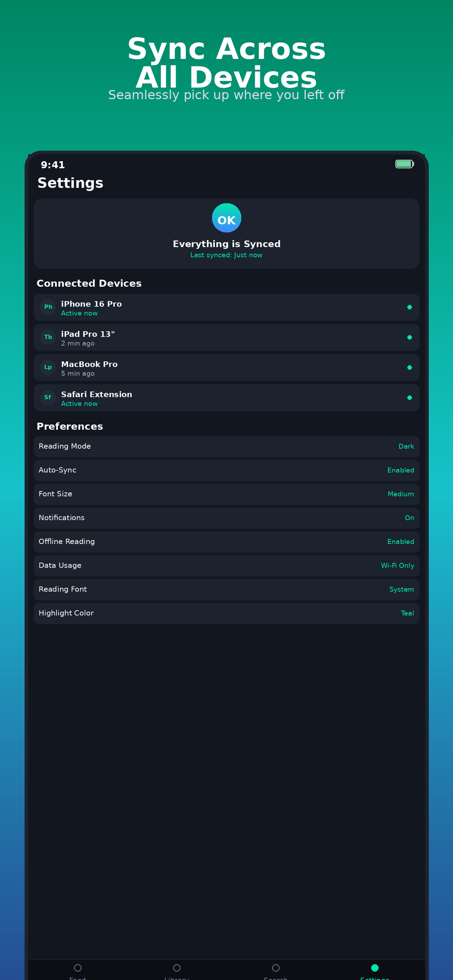This screenshot has width=453, height=980.
Task: Tap the OK sync status icon
Action: tap(226, 218)
